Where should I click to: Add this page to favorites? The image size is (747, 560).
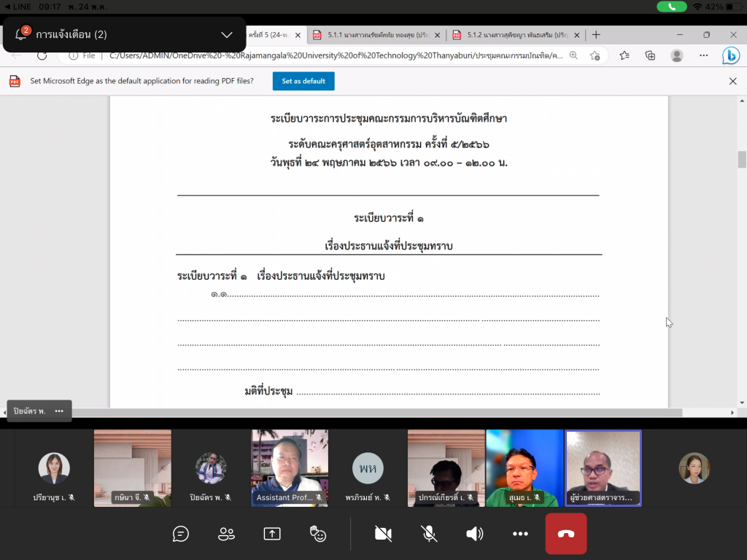pos(595,55)
